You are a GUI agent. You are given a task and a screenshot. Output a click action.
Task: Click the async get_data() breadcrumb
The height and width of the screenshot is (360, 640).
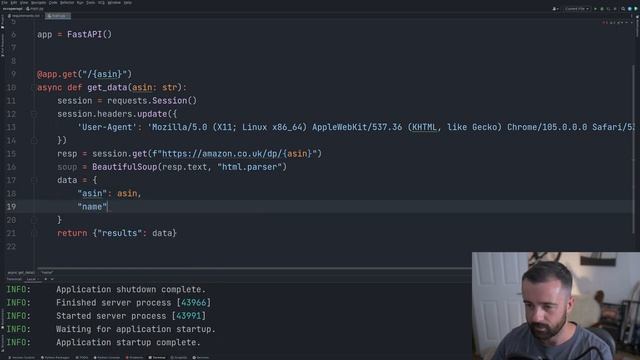point(21,273)
